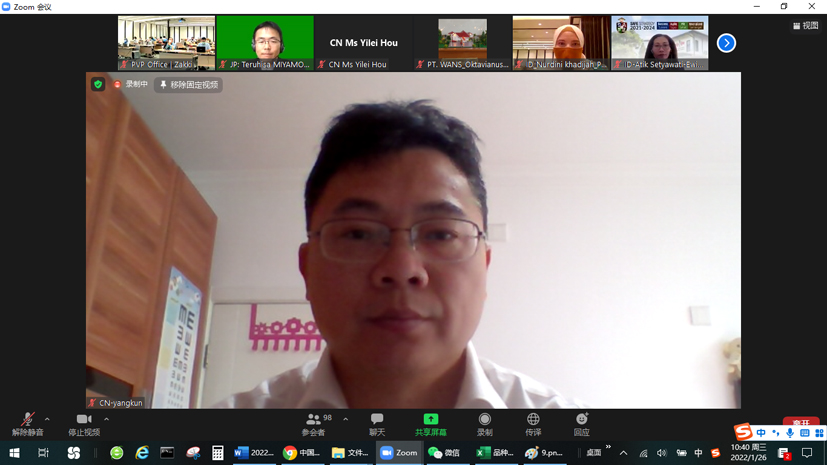
Task: Open Word document from the taskbar
Action: (x=254, y=453)
